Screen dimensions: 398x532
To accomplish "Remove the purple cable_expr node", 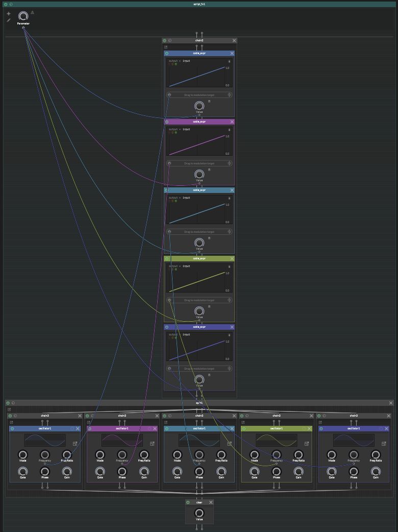I will tap(232, 327).
